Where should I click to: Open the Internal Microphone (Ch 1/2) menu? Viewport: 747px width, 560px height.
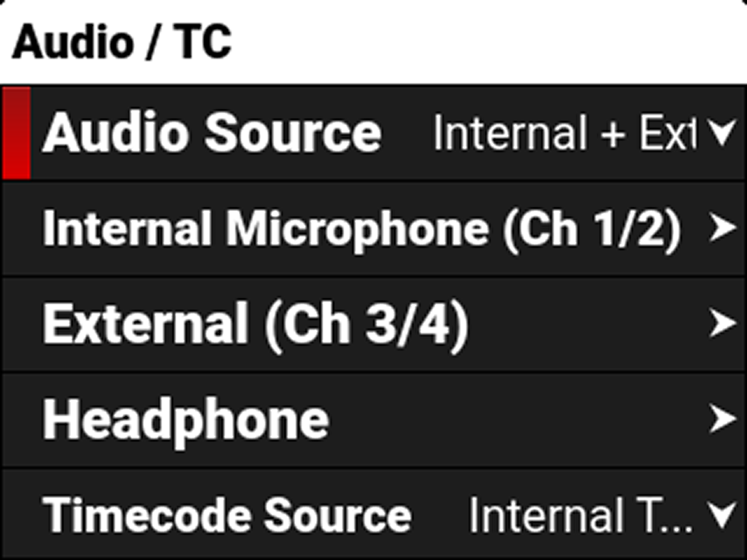coord(361,229)
